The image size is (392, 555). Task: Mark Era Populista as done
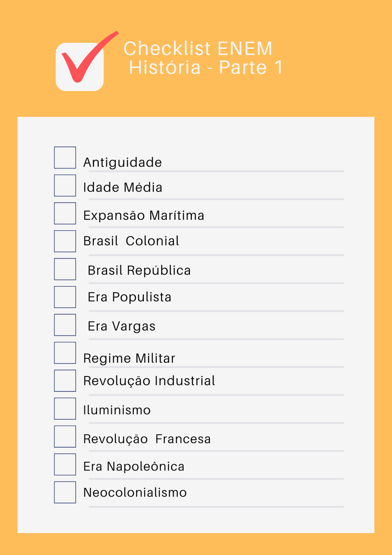click(65, 297)
